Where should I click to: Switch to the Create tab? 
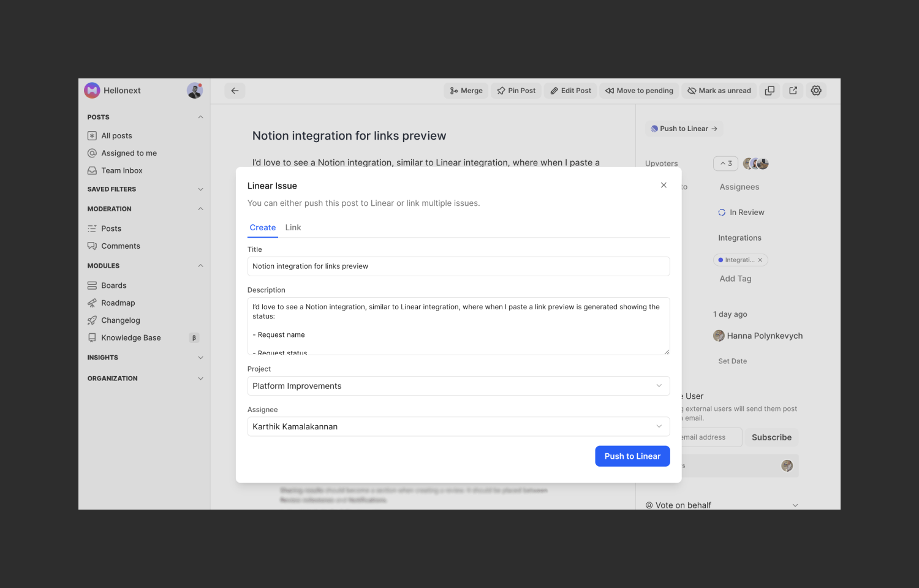pyautogui.click(x=263, y=228)
